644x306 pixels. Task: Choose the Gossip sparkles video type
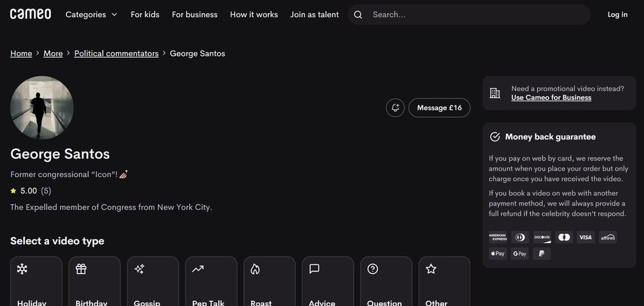(x=152, y=282)
